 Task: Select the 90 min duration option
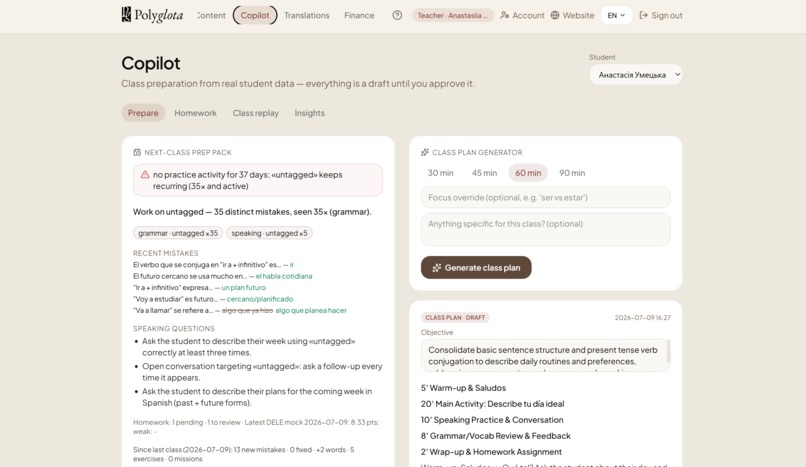click(572, 173)
